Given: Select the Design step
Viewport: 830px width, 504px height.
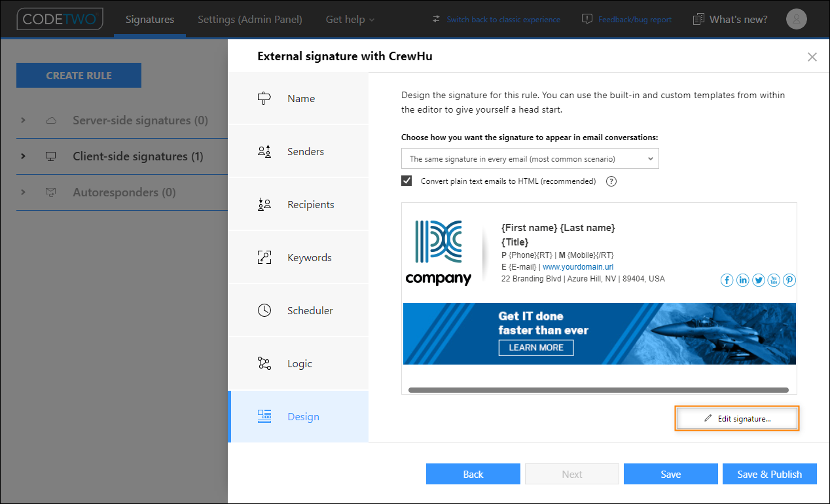Looking at the screenshot, I should click(298, 416).
